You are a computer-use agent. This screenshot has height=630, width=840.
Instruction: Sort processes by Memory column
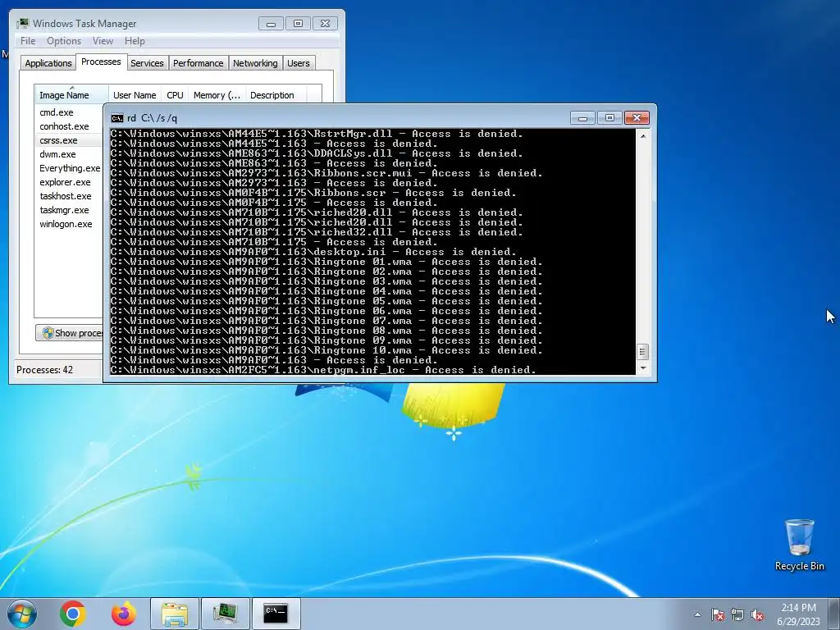tap(217, 95)
